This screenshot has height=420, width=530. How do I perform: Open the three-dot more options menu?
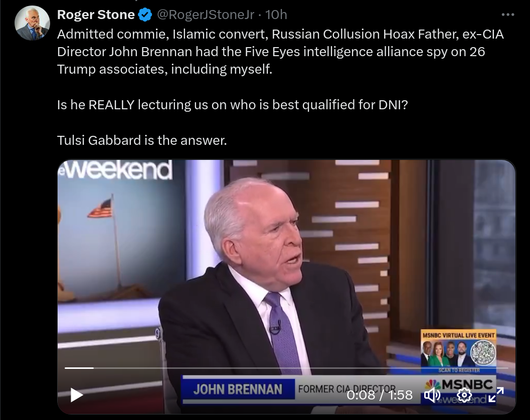(x=508, y=15)
